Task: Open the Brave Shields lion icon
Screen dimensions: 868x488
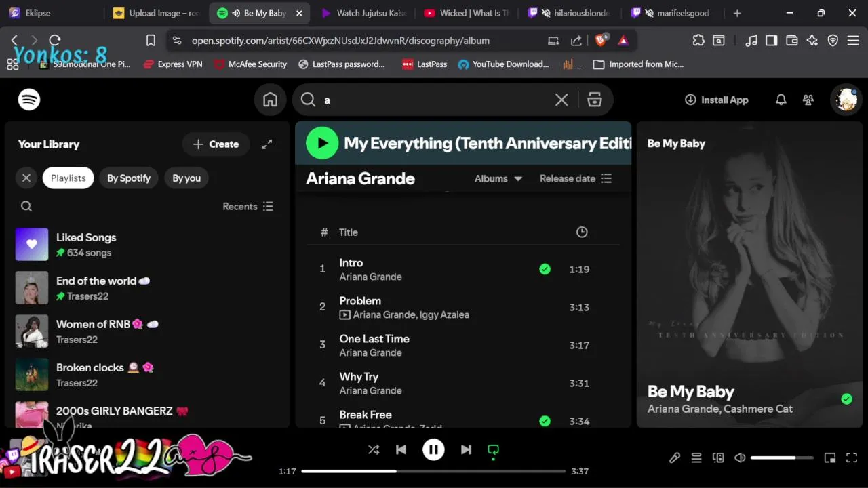Action: click(601, 40)
